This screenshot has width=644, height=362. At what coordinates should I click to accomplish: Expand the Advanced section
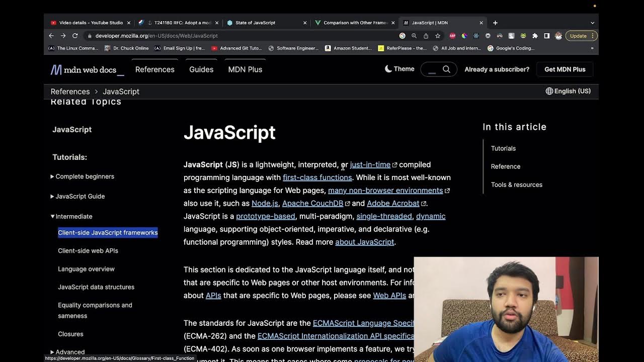point(67,352)
